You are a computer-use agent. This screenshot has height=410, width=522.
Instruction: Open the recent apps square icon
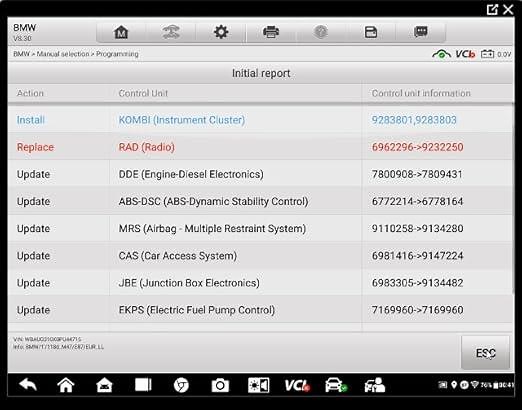click(x=143, y=385)
